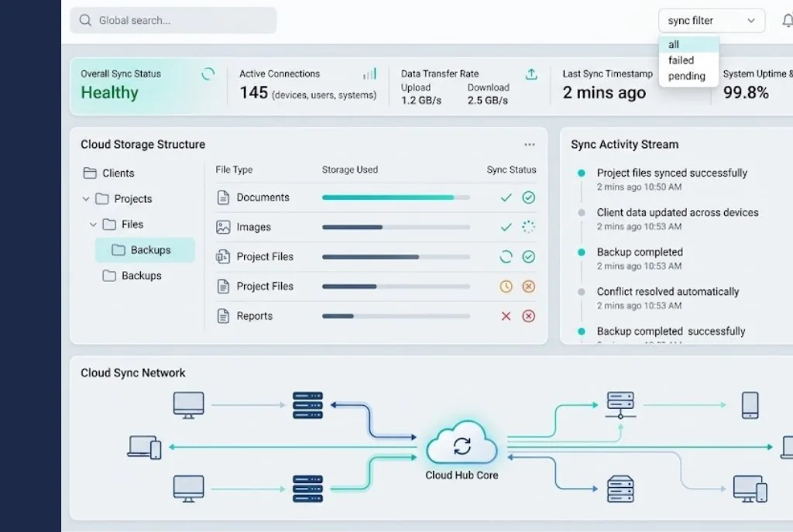Open the notifications bell icon
The image size is (793, 532).
(x=788, y=21)
